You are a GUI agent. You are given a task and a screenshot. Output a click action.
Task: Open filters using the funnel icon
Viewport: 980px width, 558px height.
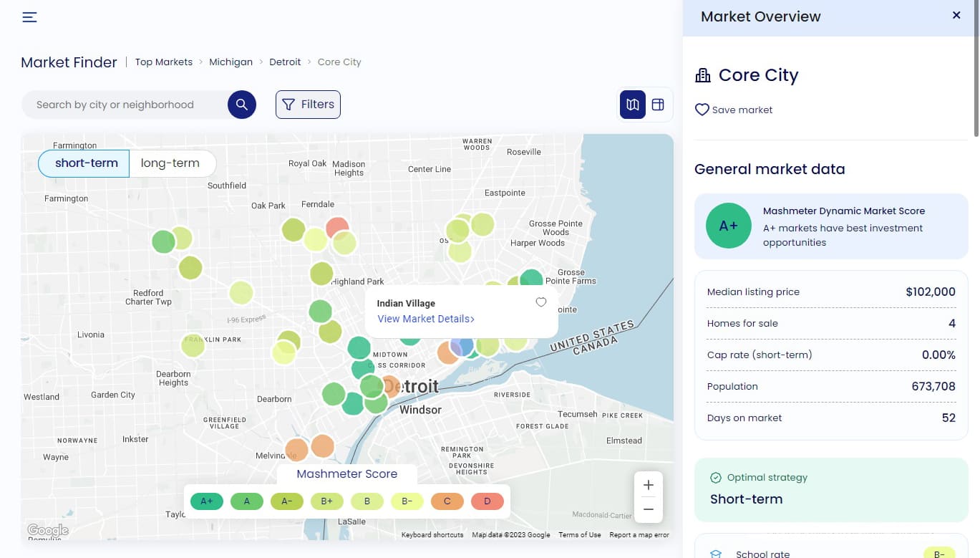pyautogui.click(x=308, y=104)
